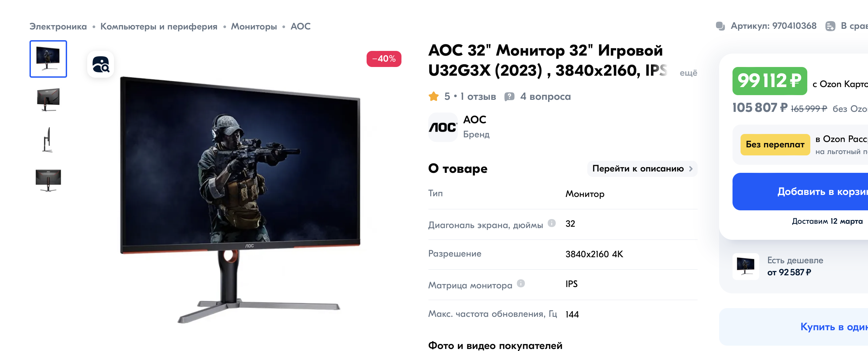This screenshot has width=868, height=351.
Task: Open 'Компьютеры и периферия' breadcrumb
Action: coord(159,26)
